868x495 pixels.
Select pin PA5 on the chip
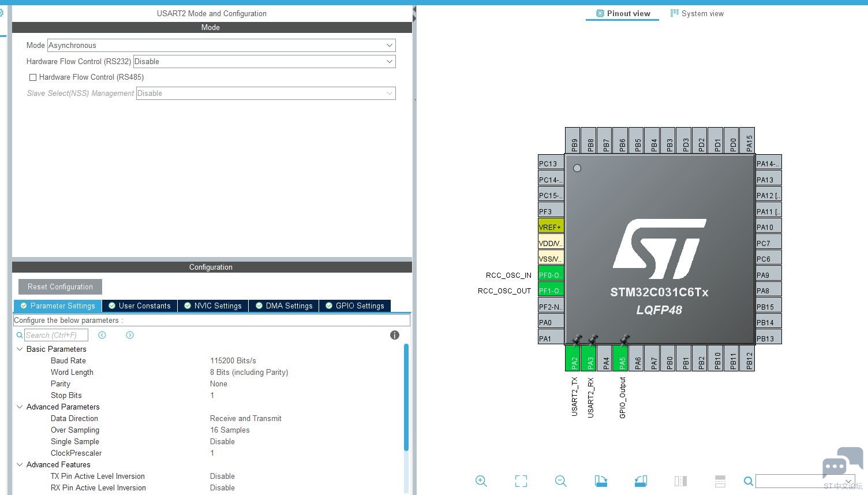[x=620, y=358]
